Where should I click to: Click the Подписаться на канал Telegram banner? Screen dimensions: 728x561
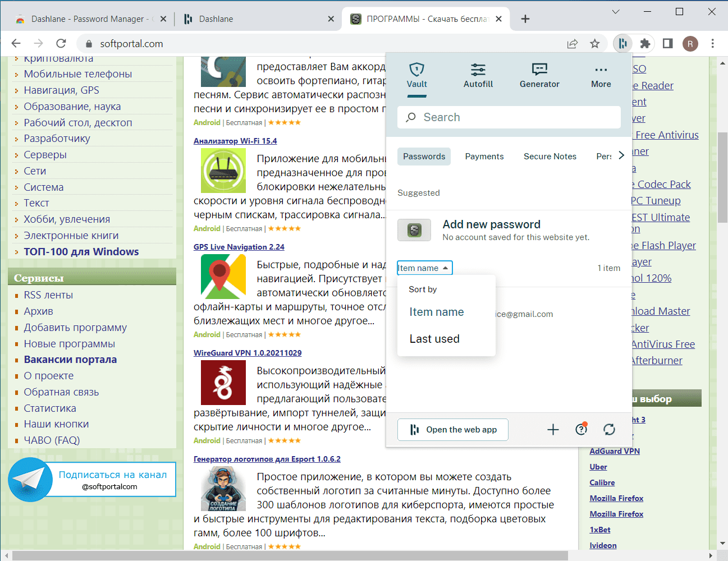(92, 480)
